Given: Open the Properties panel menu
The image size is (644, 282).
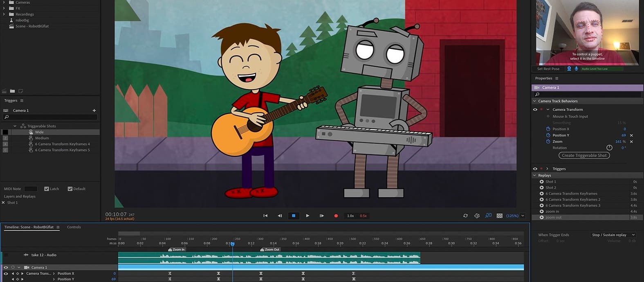Looking at the screenshot, I should pyautogui.click(x=556, y=78).
